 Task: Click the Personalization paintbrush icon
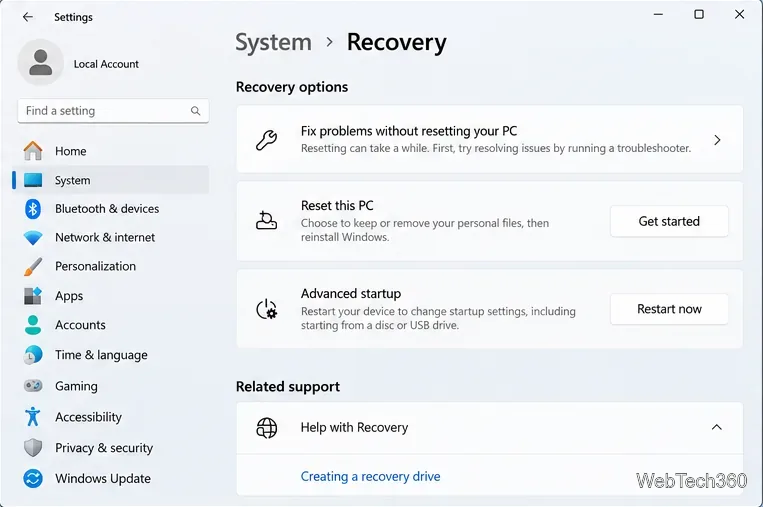(33, 266)
